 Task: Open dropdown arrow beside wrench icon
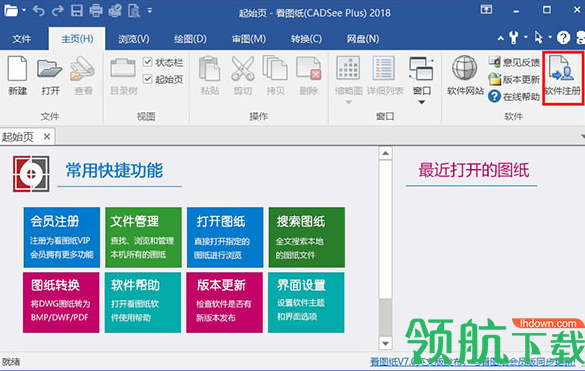[x=526, y=37]
